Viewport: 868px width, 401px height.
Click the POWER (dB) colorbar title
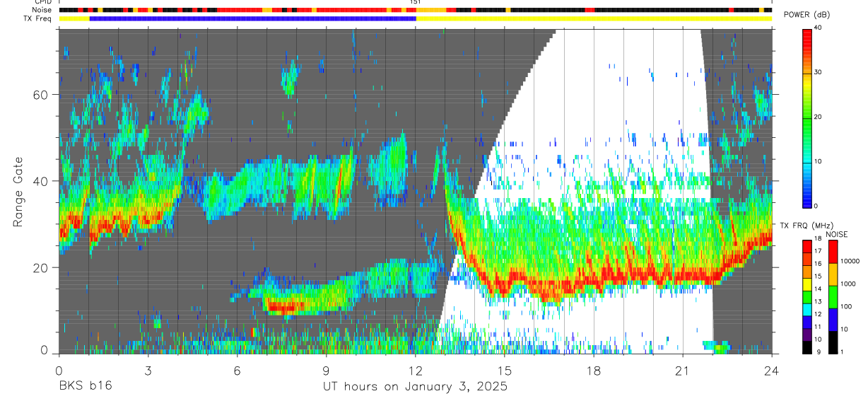click(807, 15)
